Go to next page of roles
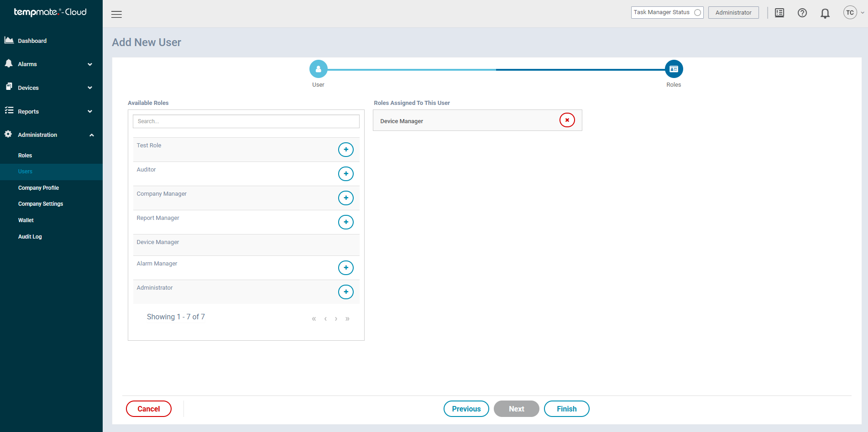Image resolution: width=868 pixels, height=432 pixels. point(336,319)
